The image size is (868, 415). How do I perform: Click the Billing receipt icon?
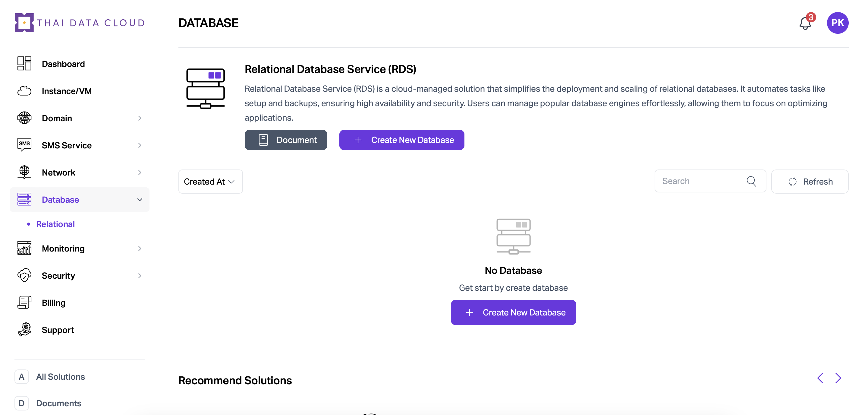tap(24, 303)
